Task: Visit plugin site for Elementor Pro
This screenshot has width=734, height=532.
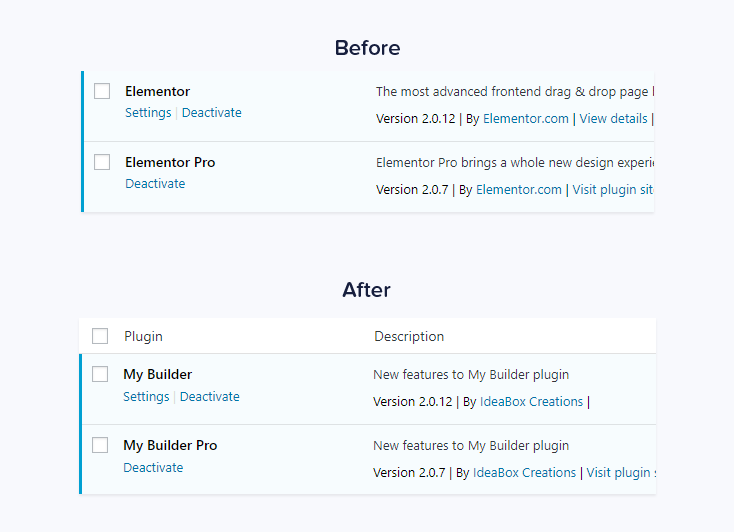Action: coord(613,190)
